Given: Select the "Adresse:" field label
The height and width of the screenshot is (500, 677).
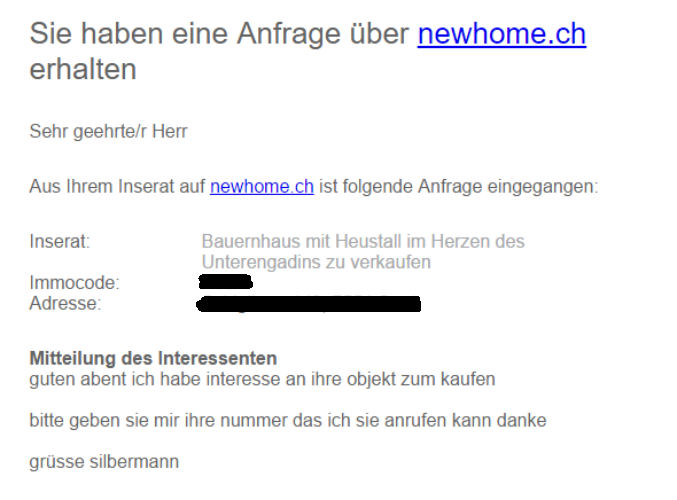Looking at the screenshot, I should click(65, 304).
